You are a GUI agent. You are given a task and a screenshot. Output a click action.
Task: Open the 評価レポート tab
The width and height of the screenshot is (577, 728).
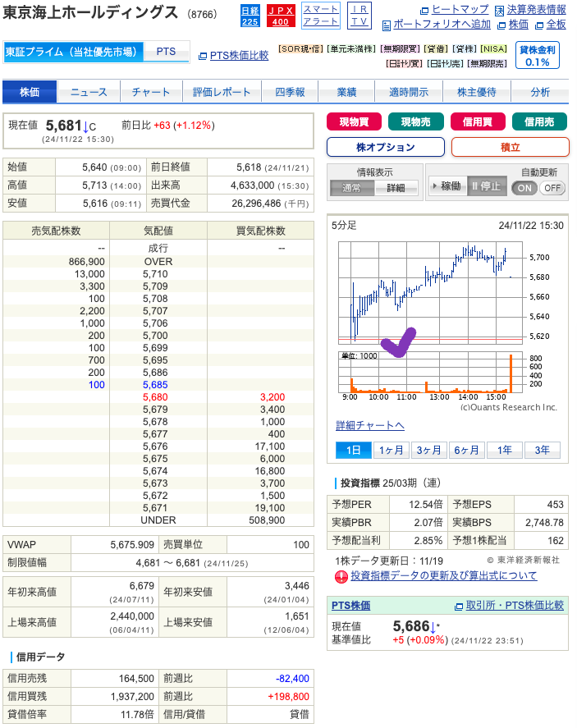222,92
